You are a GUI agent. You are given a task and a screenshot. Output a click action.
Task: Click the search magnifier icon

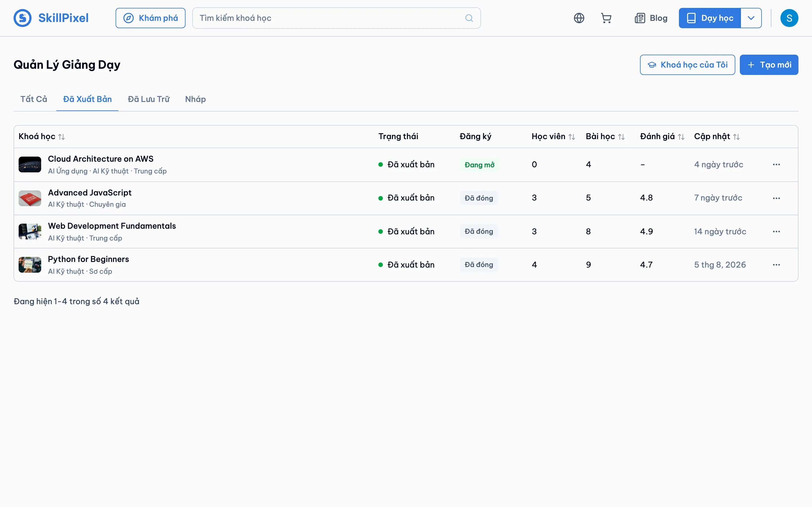[469, 18]
